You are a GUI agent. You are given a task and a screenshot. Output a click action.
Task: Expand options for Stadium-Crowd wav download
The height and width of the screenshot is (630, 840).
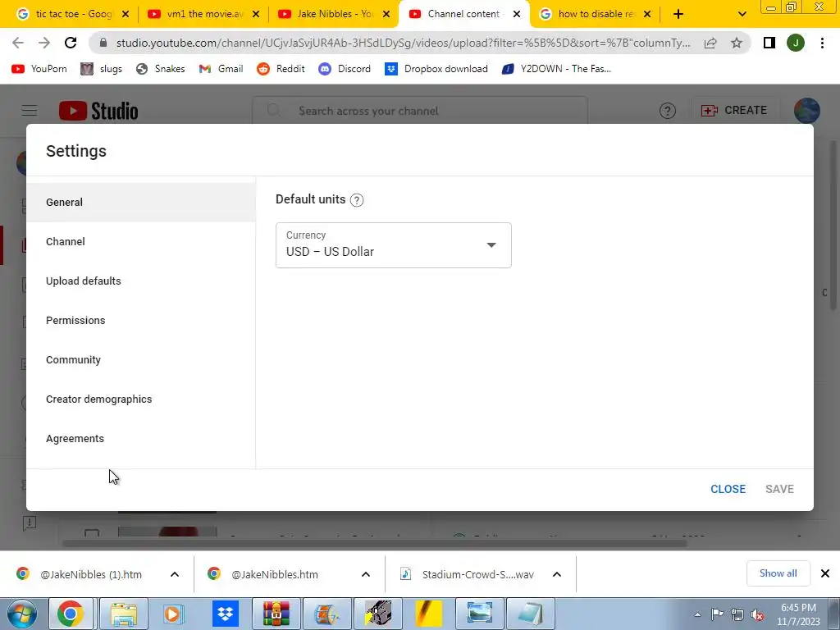coord(557,574)
